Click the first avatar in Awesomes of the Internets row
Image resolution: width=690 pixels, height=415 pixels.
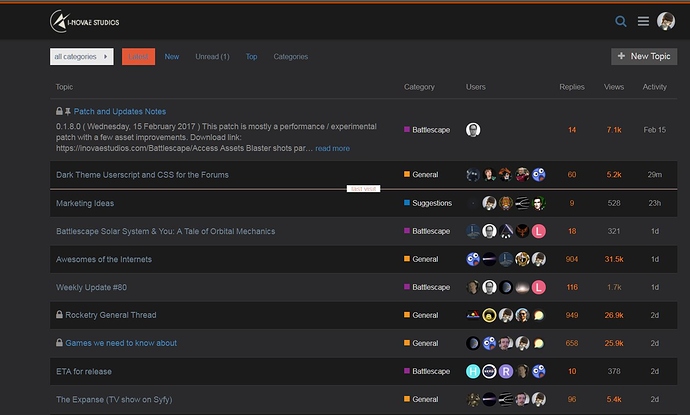click(473, 259)
